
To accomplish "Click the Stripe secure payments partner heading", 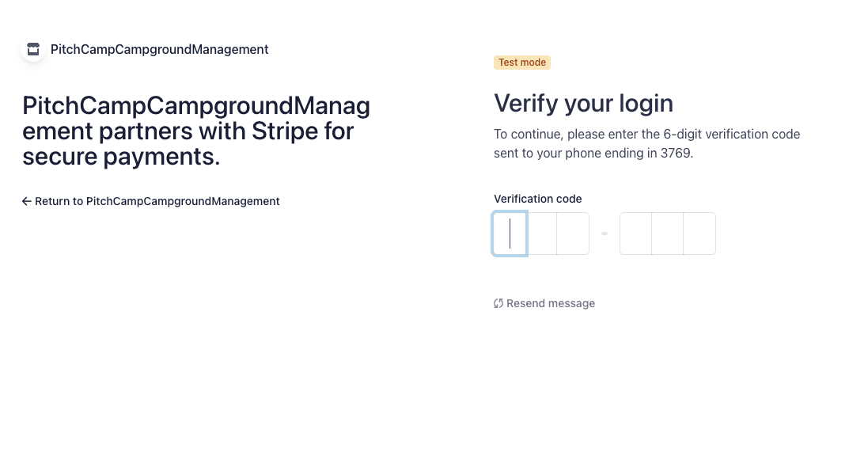I will coord(196,131).
